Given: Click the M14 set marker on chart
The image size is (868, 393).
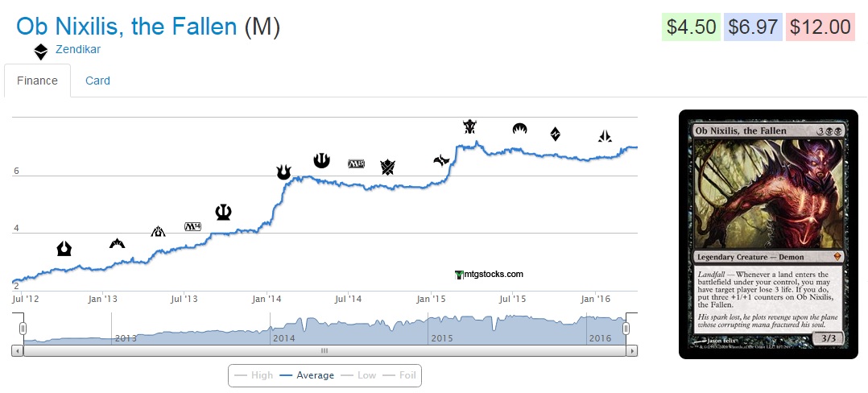Looking at the screenshot, I should [x=193, y=226].
